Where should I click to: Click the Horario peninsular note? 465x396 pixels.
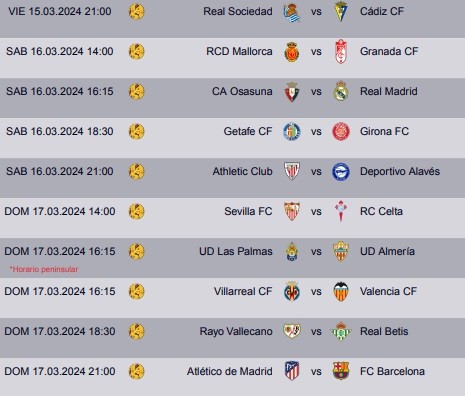pos(44,269)
